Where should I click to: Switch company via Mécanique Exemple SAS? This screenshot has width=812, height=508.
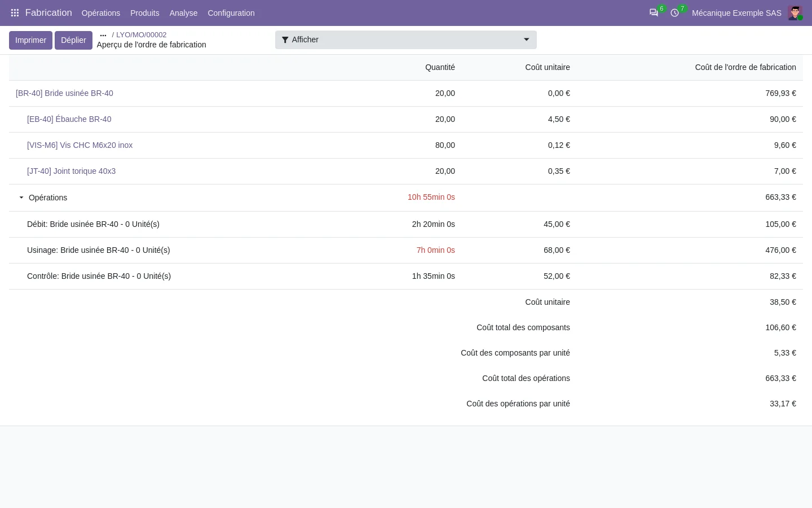pyautogui.click(x=736, y=13)
